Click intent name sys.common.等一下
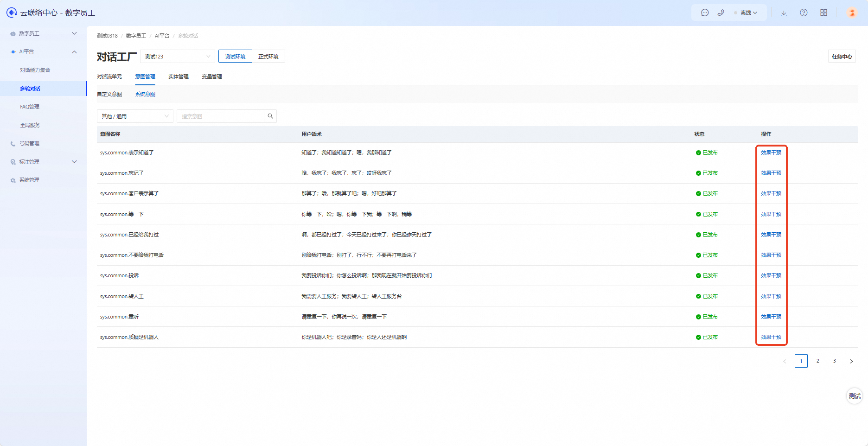Viewport: 868px width, 446px height. click(122, 214)
